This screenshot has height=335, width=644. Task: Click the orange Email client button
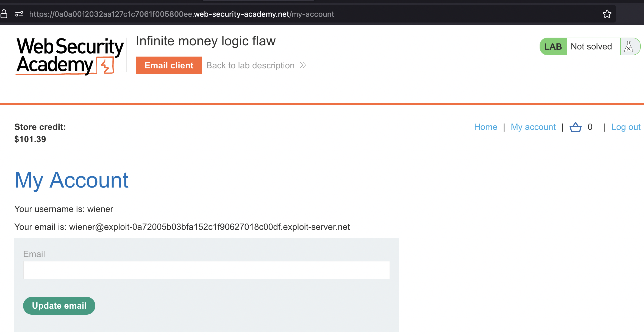click(169, 65)
